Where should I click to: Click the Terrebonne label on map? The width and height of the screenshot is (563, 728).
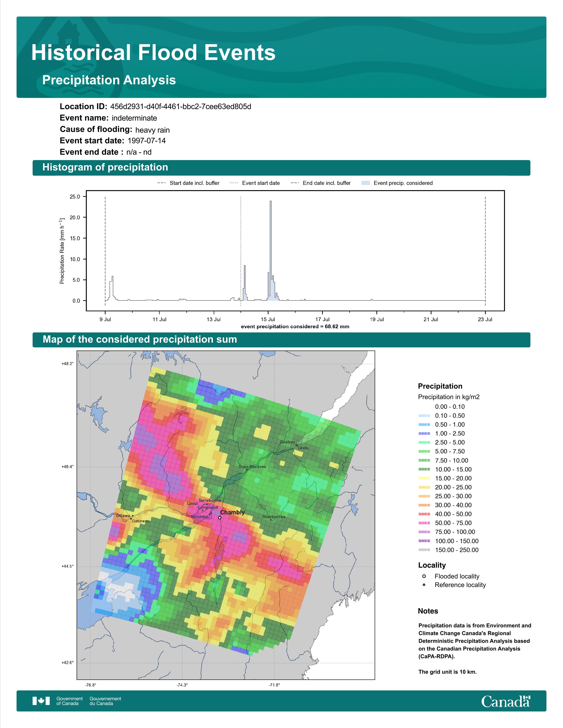click(x=210, y=501)
